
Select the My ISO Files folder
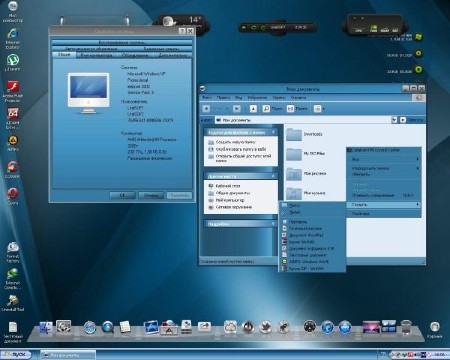click(x=306, y=154)
